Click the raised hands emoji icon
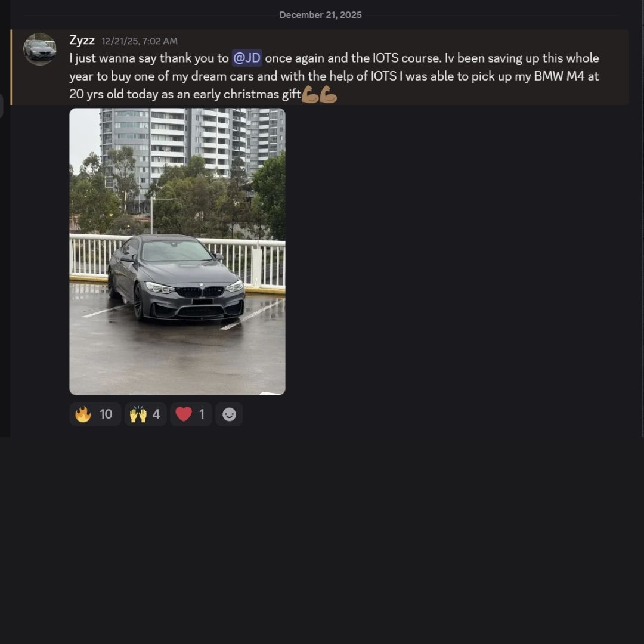Screen dimensions: 644x644 [x=138, y=414]
